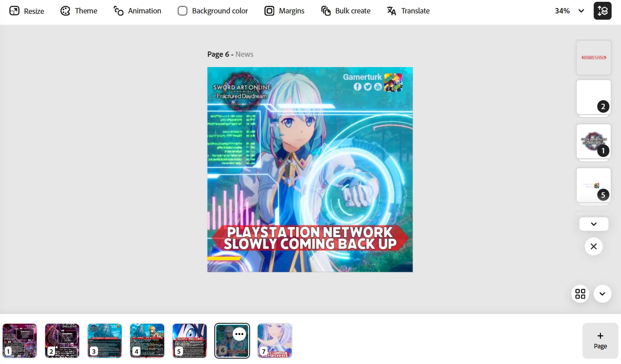This screenshot has width=621, height=364.
Task: Open the Theme options
Action: pos(79,11)
